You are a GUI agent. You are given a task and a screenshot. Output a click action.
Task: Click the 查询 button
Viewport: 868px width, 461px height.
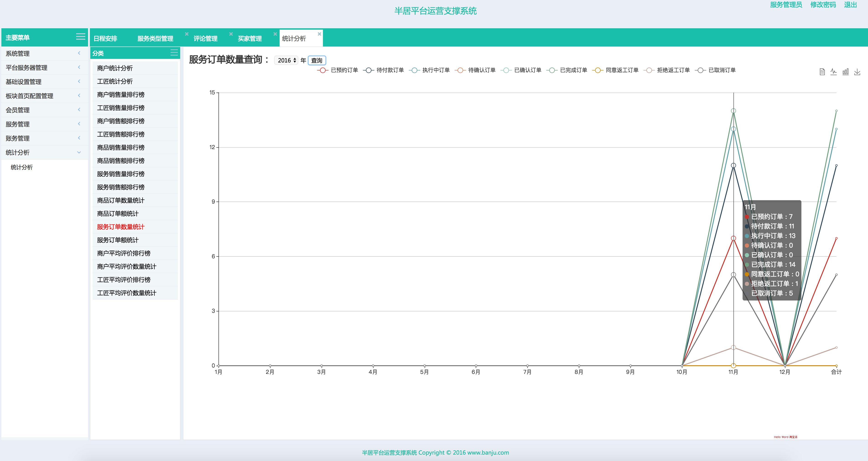click(316, 60)
